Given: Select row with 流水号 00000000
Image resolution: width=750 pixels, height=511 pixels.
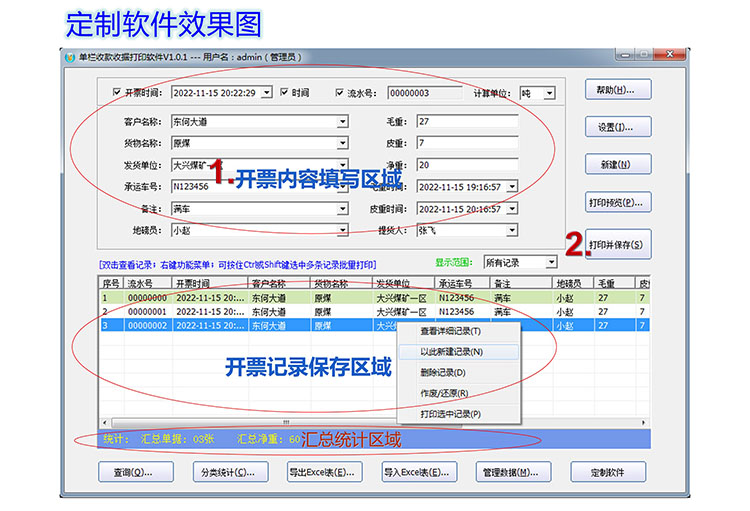Looking at the screenshot, I should [374, 298].
